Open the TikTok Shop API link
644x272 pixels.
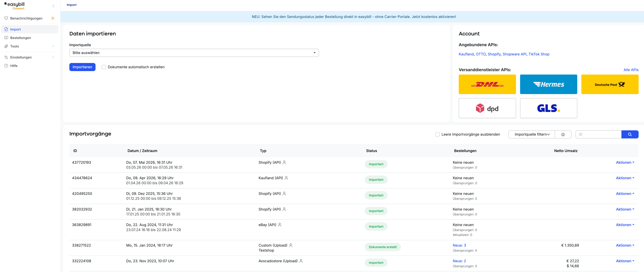(539, 54)
